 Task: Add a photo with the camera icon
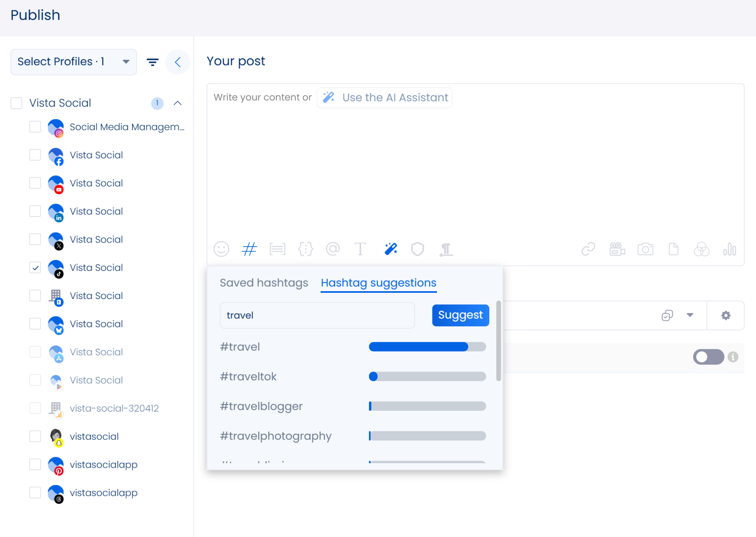(x=645, y=249)
